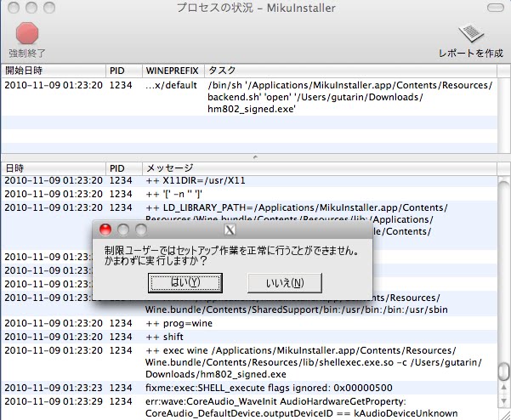The width and height of the screenshot is (511, 420).
Task: Click the レポートを作成 report icon
Action: [x=471, y=33]
